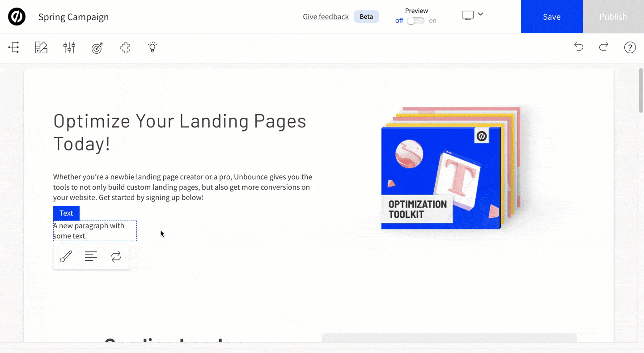The width and height of the screenshot is (644, 353).
Task: Click the paintbrush style icon for text
Action: coord(66,256)
